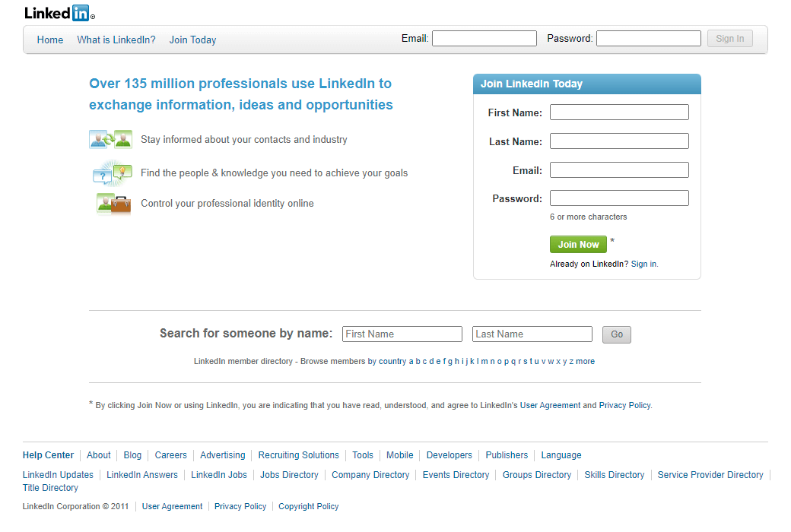The image size is (791, 532).
Task: Click the Over 135 million professionals headline
Action: coord(240,93)
